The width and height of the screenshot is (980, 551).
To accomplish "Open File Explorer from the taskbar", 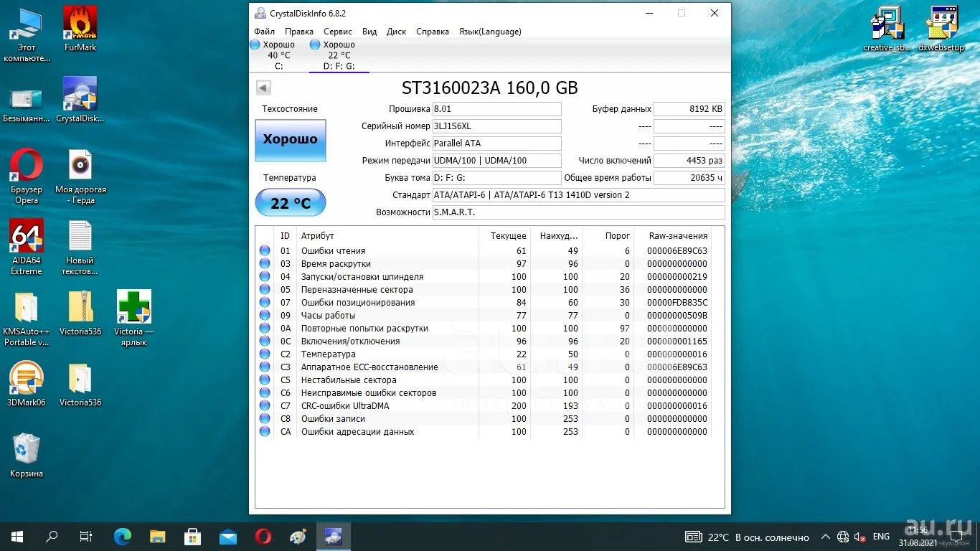I will (x=158, y=536).
